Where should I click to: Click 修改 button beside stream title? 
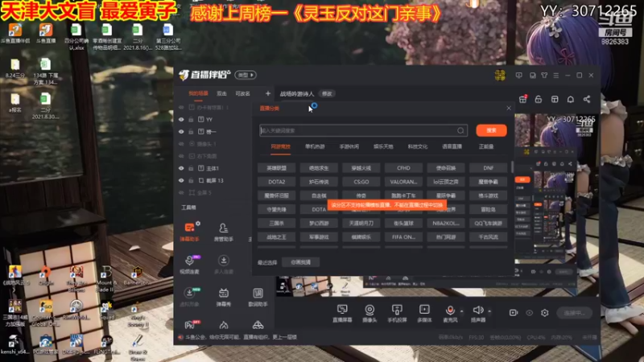(x=327, y=93)
